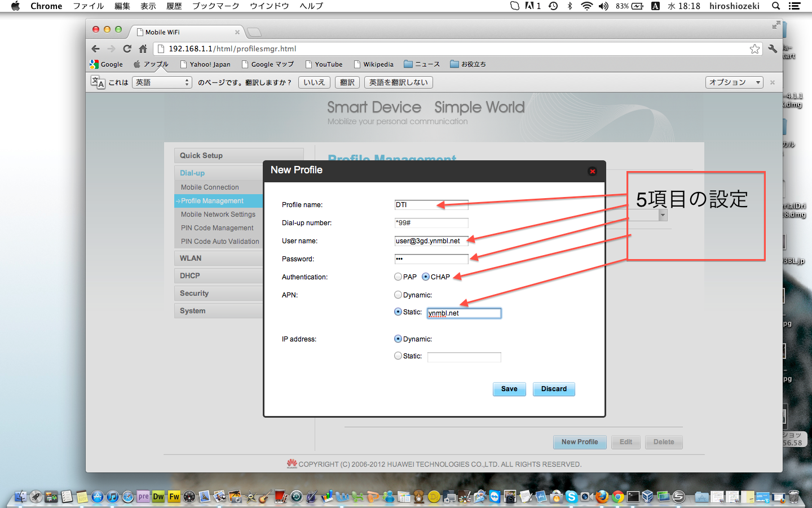Click the User name input field
This screenshot has height=508, width=812.
pos(431,241)
